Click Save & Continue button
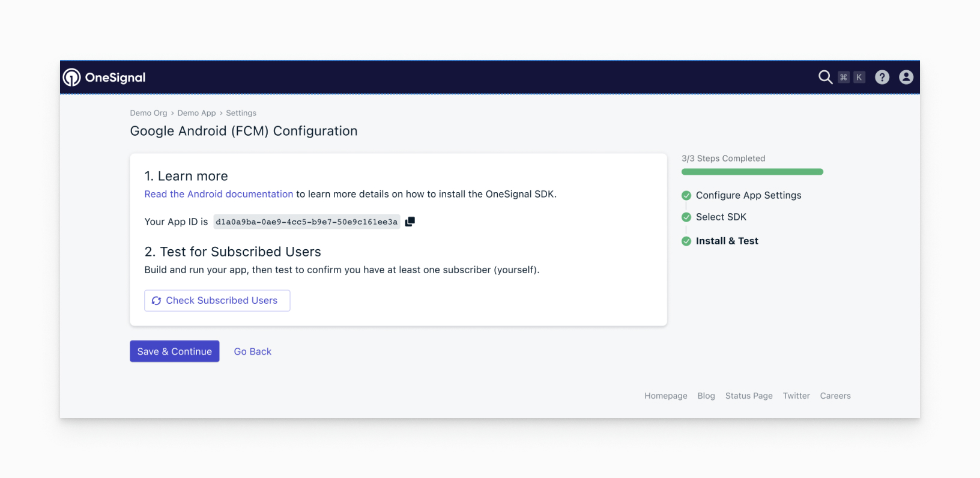This screenshot has width=980, height=478. tap(175, 351)
